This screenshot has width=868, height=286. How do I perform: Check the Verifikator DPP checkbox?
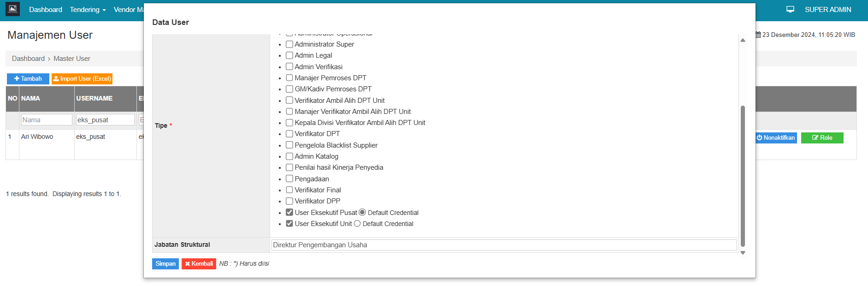pyautogui.click(x=289, y=201)
